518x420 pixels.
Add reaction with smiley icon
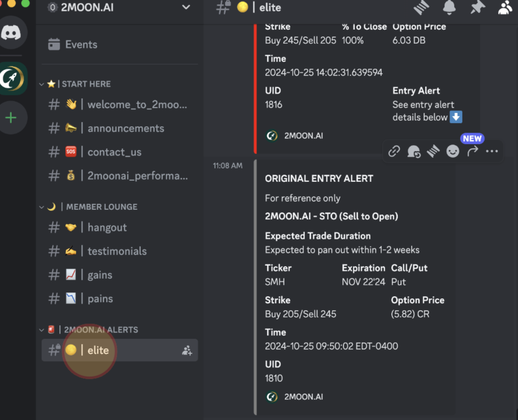pos(453,151)
